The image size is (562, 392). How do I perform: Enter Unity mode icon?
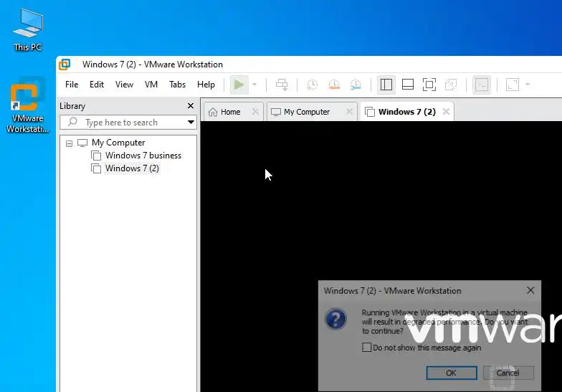pyautogui.click(x=451, y=85)
